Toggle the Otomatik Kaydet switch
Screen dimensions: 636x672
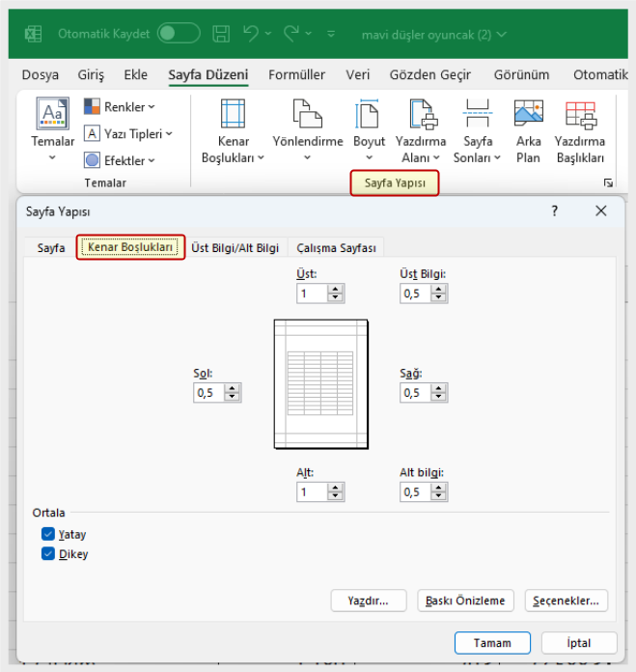click(179, 34)
